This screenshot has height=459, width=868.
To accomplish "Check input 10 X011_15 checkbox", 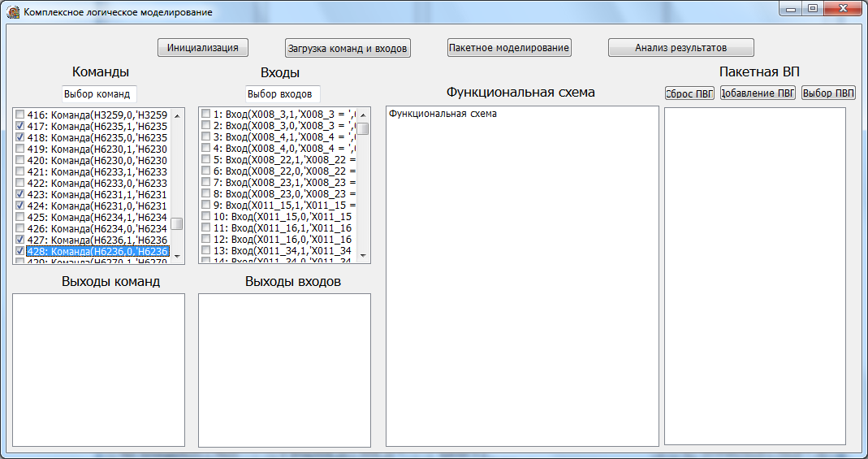I will pyautogui.click(x=206, y=216).
